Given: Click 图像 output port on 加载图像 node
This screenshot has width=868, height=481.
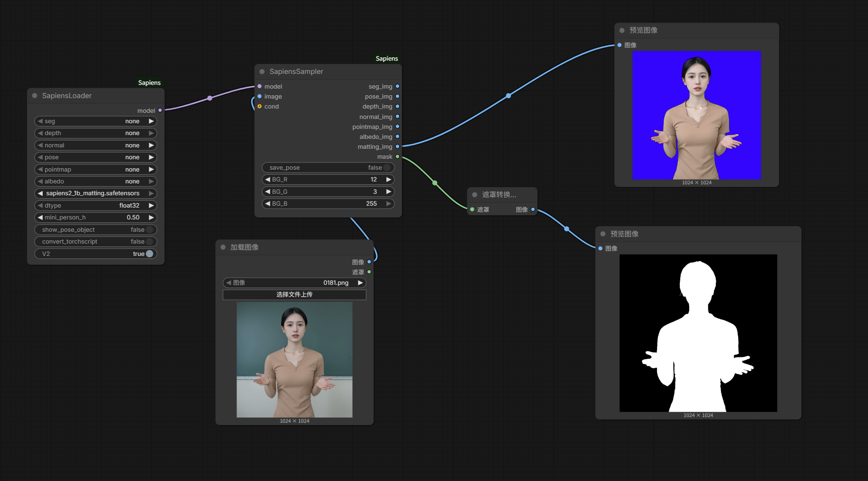Looking at the screenshot, I should point(369,262).
